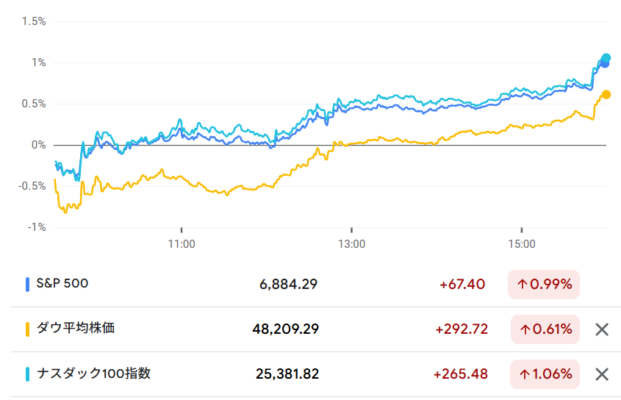The height and width of the screenshot is (400, 621).
Task: Click the +292.72 point change value
Action: pyautogui.click(x=458, y=329)
